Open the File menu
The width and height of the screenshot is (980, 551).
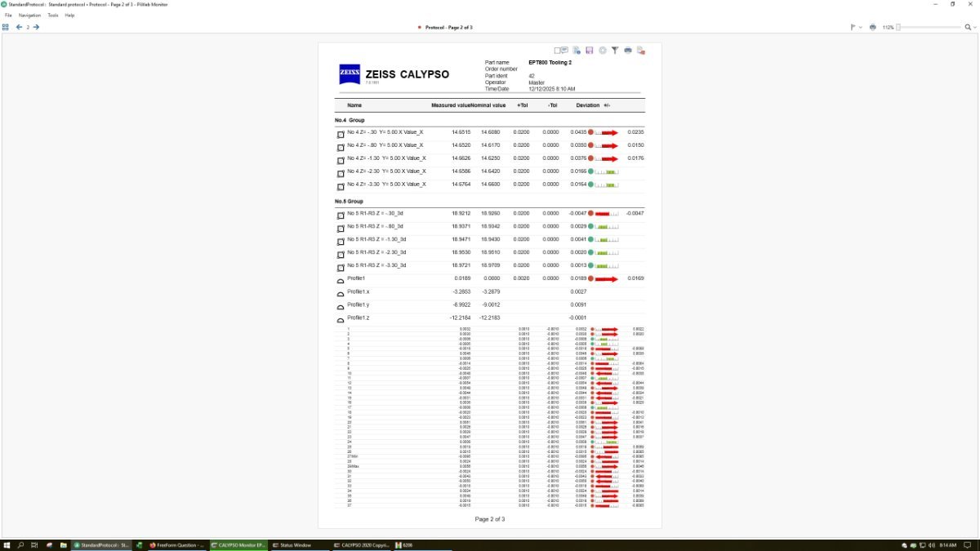[x=8, y=16]
